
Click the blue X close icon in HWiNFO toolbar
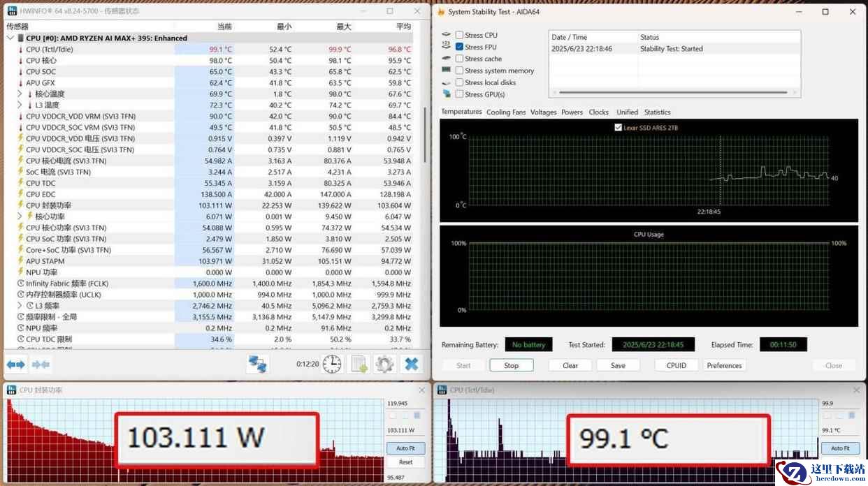(x=412, y=364)
